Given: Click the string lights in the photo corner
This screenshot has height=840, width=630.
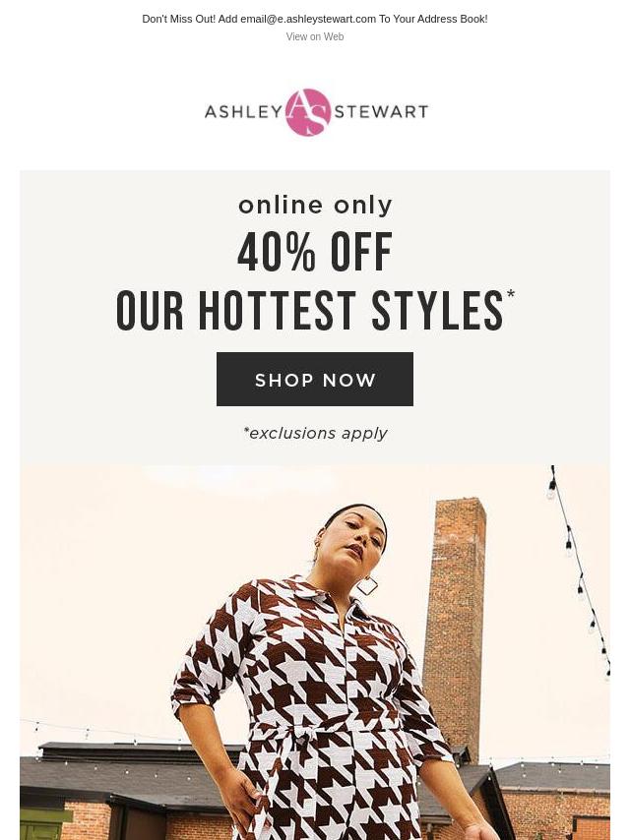Looking at the screenshot, I should point(579,570).
